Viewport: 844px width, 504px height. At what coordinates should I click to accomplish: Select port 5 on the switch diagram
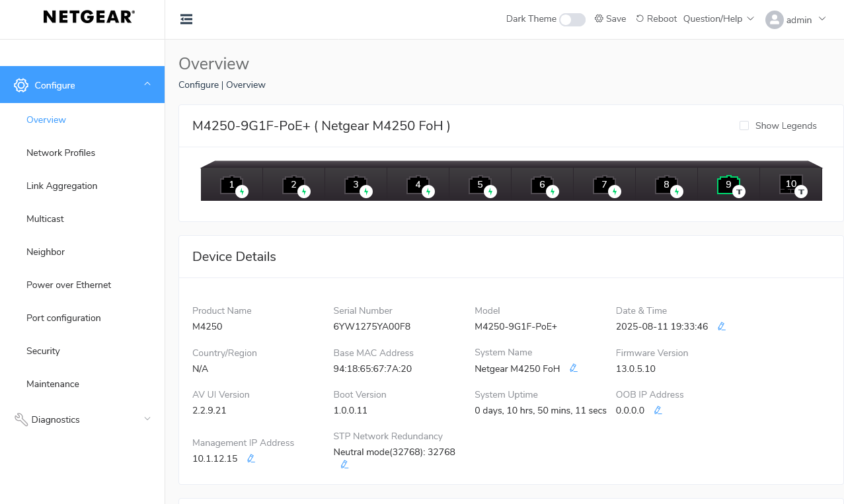(x=480, y=185)
